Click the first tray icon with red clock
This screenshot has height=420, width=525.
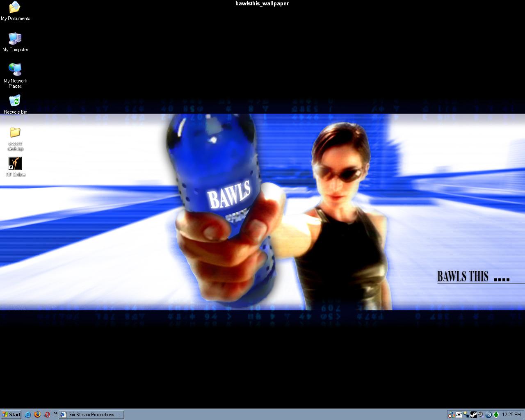coord(452,415)
